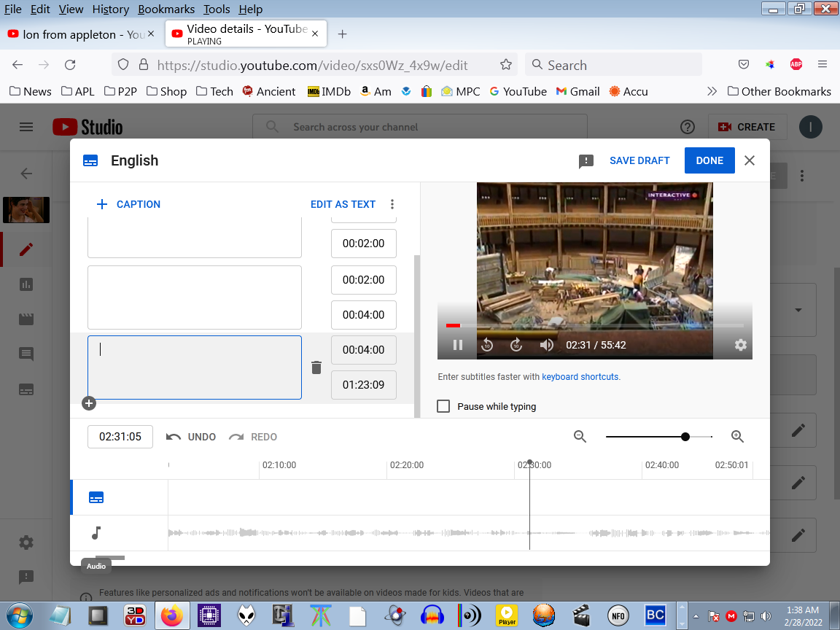Open the Editor clapperboard in sidebar
The image size is (840, 630).
(x=26, y=319)
